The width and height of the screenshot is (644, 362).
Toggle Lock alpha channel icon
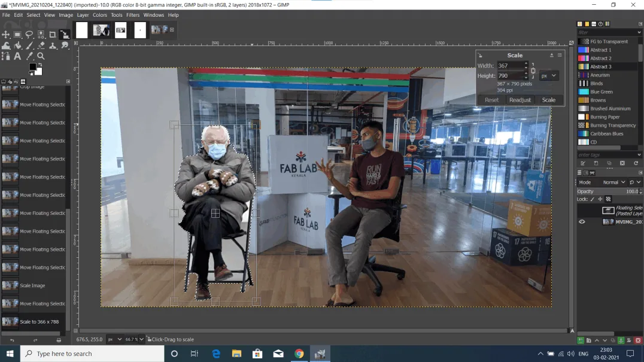(x=608, y=199)
